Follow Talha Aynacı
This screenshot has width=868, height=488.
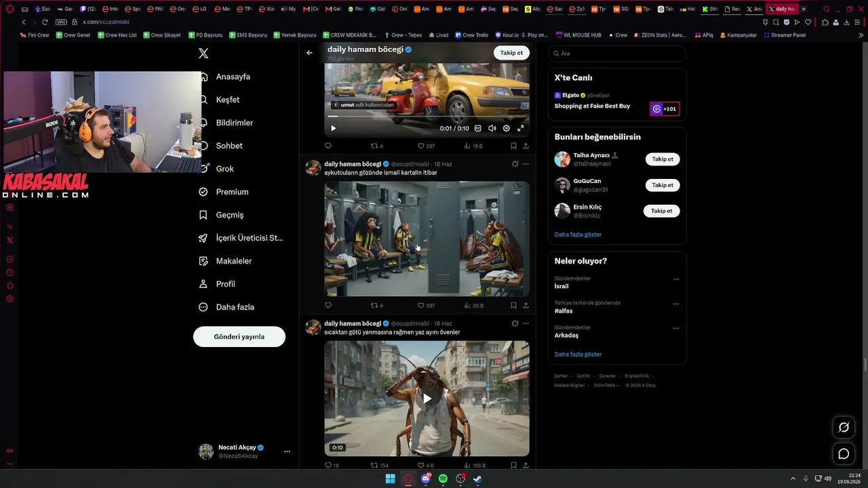click(x=663, y=159)
